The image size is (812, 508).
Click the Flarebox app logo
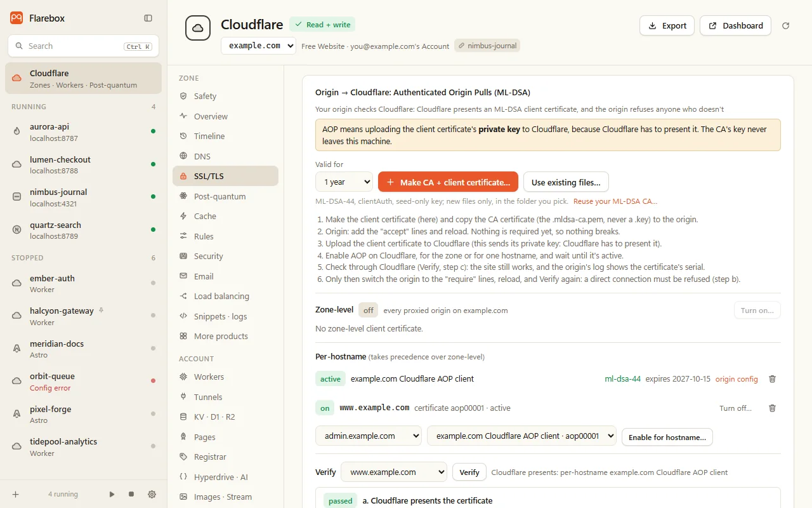(x=16, y=18)
